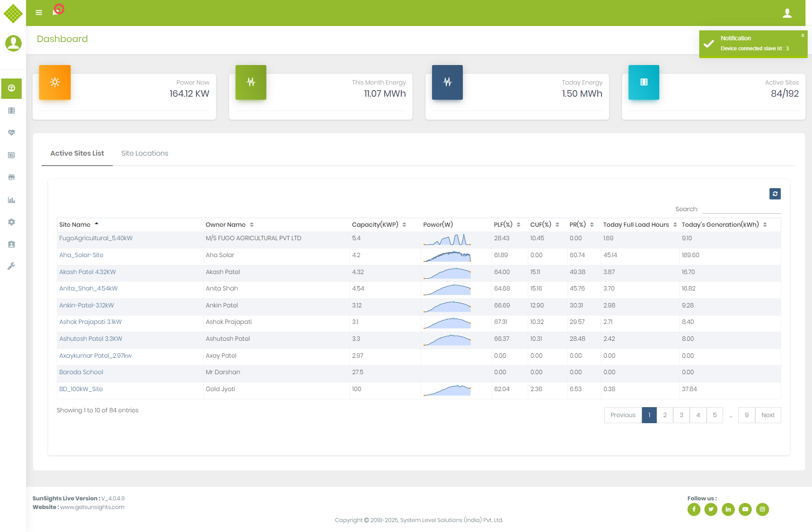Click the hamburger menu icon
Screen dimensions: 812x532
click(x=39, y=13)
